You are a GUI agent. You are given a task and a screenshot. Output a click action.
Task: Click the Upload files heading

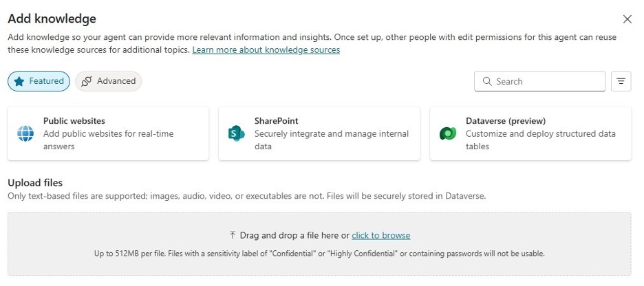(x=35, y=183)
